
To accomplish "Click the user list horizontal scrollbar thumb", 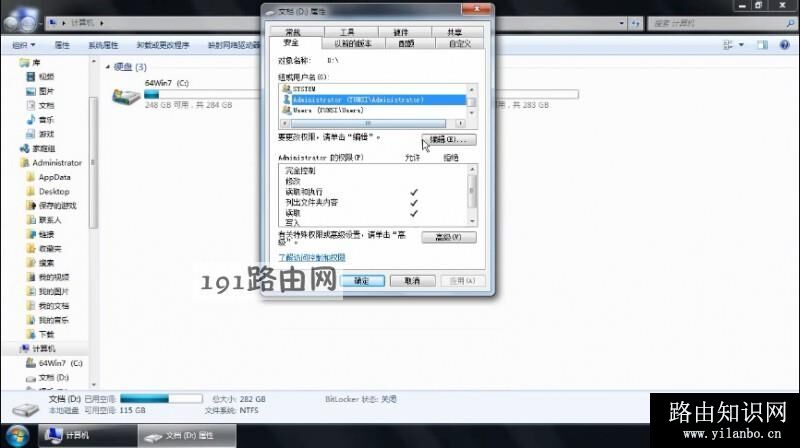I will [x=368, y=123].
